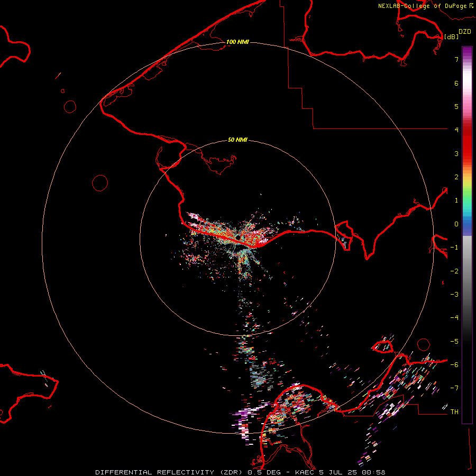Click the 100 NMI range ring label
This screenshot has height=476, width=476.
pyautogui.click(x=237, y=42)
